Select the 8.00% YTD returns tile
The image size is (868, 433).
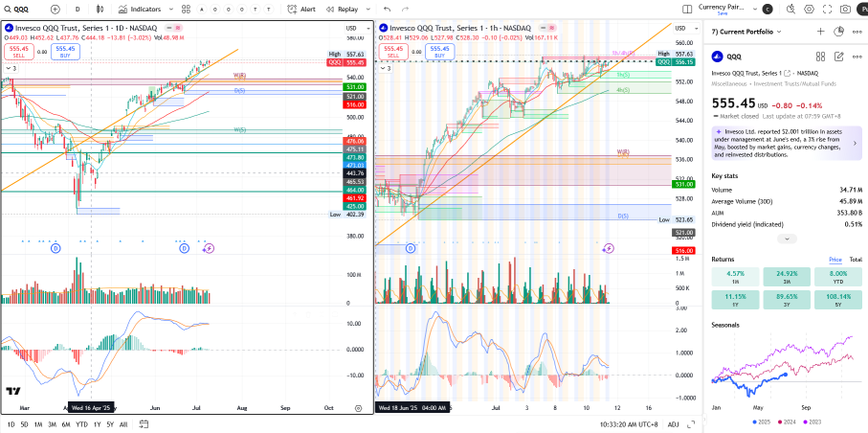838,277
